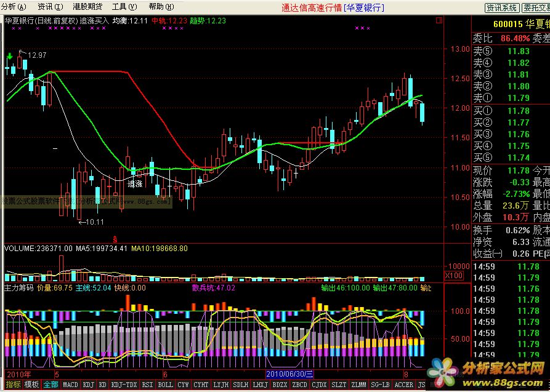Click the 总量 23.6万 value
Viewport: 550px width, 392px height.
pos(516,206)
